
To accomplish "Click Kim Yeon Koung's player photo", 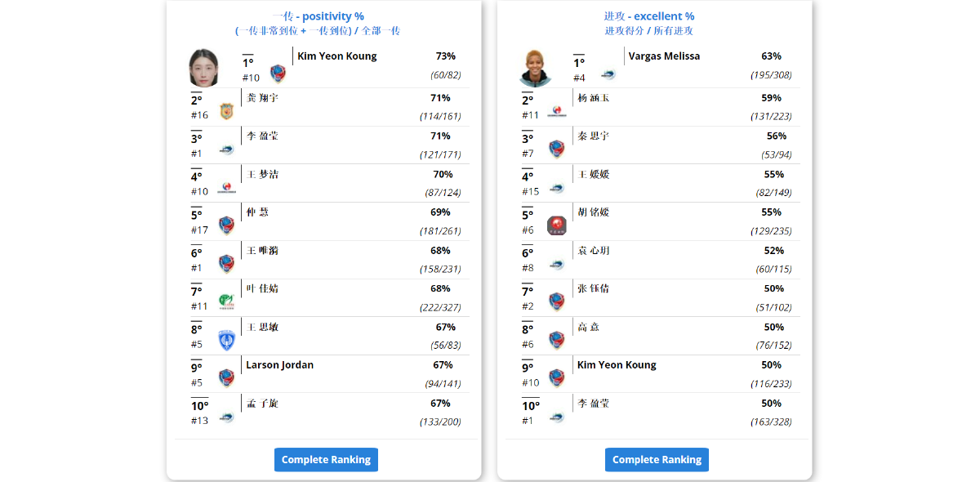I will point(203,68).
